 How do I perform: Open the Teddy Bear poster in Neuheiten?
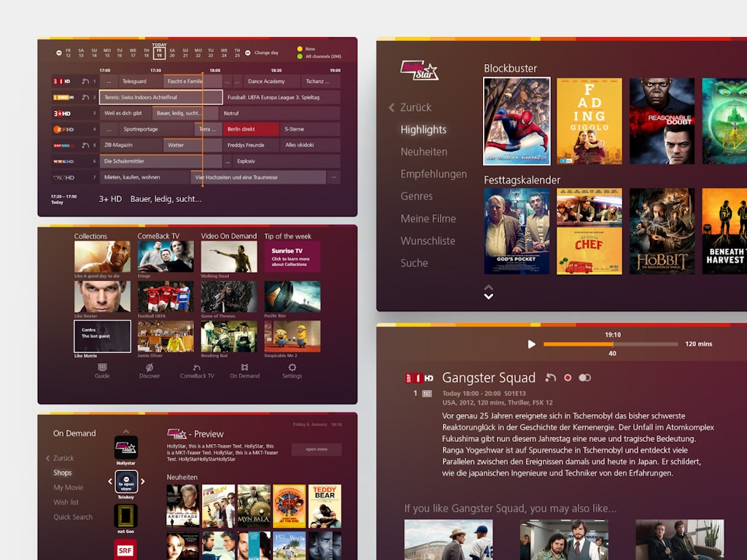pyautogui.click(x=325, y=506)
